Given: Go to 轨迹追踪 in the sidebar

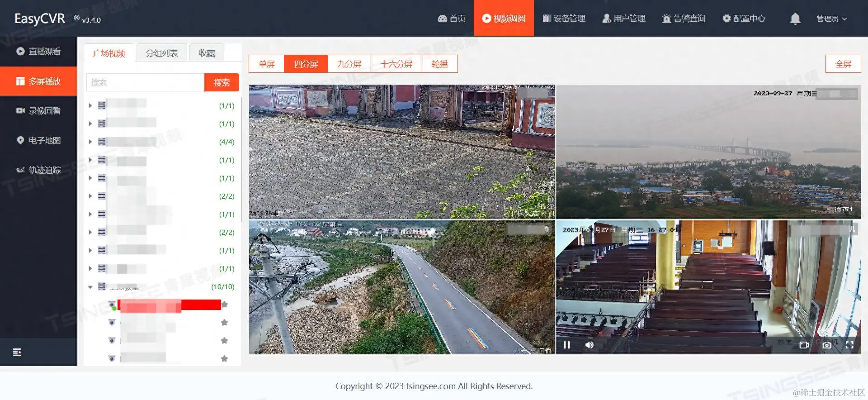Looking at the screenshot, I should 38,170.
